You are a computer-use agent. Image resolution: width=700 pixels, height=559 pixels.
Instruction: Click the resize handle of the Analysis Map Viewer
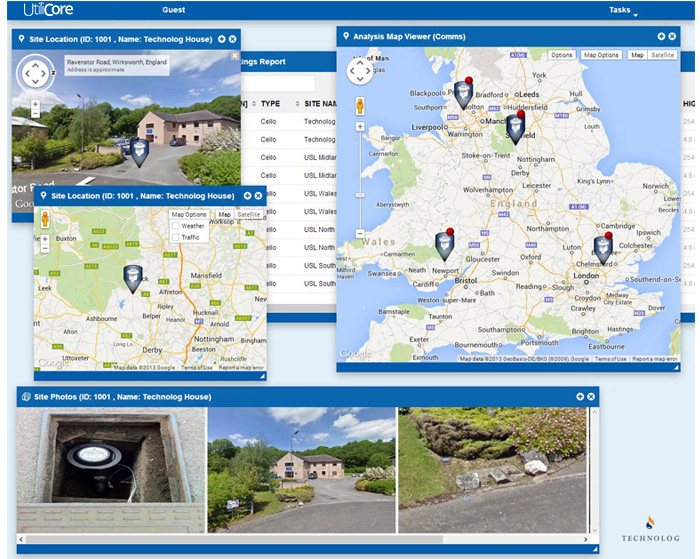tap(676, 367)
